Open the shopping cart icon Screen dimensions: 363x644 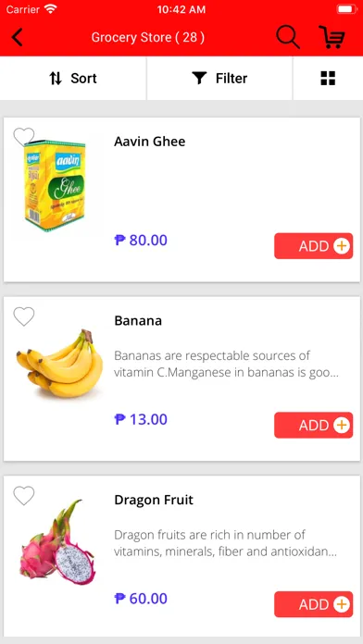pyautogui.click(x=332, y=37)
